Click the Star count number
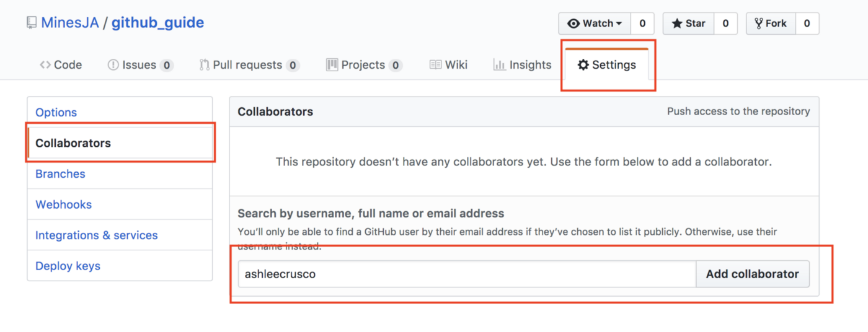The height and width of the screenshot is (332, 868). pyautogui.click(x=725, y=24)
